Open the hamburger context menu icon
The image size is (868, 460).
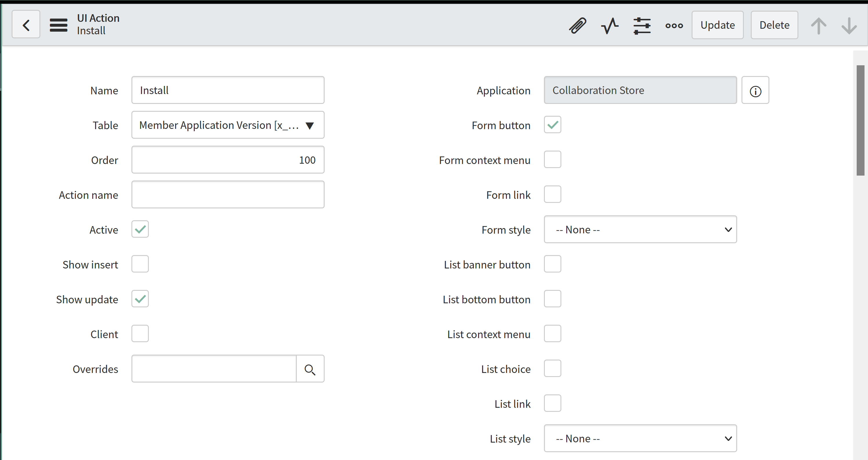59,25
